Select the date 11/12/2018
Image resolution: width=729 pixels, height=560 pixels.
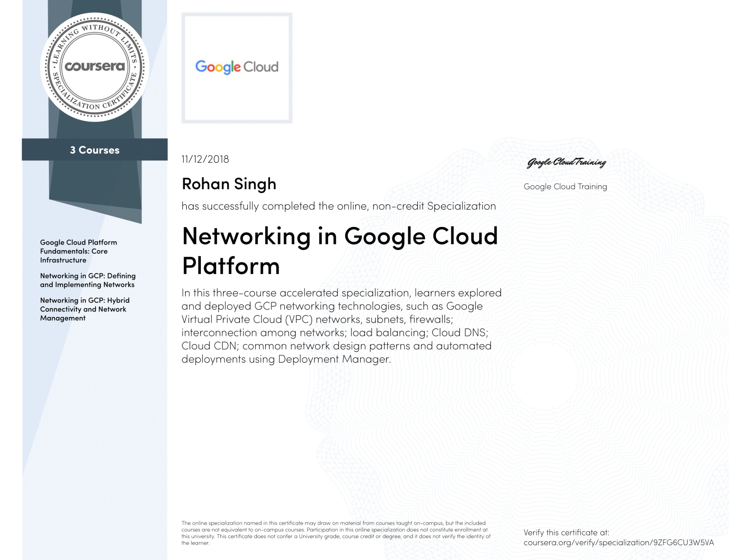tap(205, 159)
